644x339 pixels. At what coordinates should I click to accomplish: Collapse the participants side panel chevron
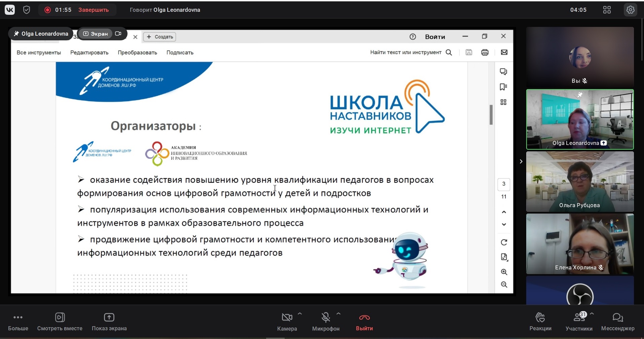click(521, 161)
